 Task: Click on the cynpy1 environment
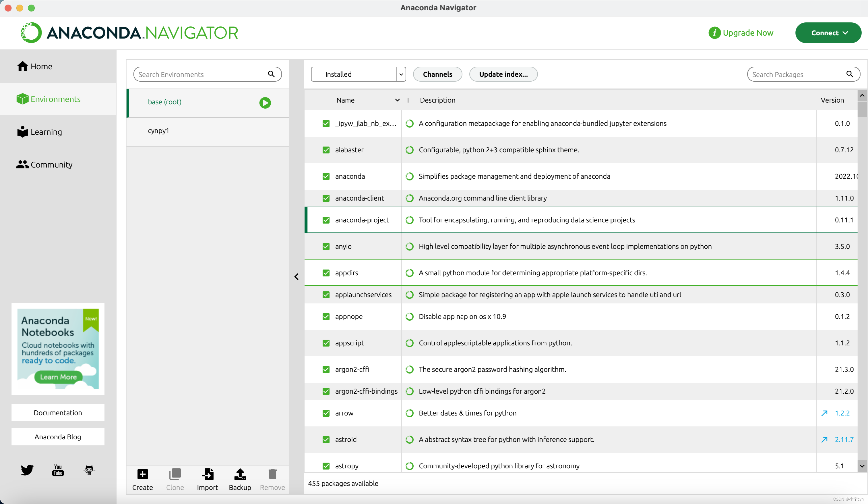click(x=158, y=130)
